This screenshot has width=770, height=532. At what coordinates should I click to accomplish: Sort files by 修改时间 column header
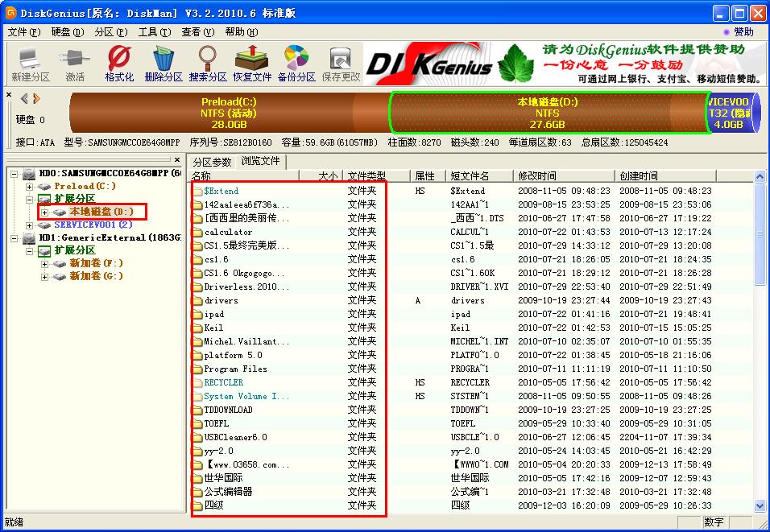point(564,175)
